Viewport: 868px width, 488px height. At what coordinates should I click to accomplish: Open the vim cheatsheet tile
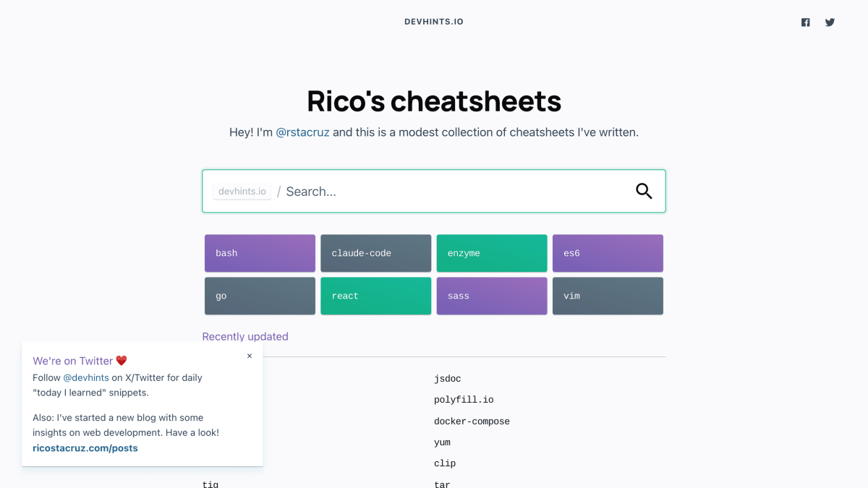tap(608, 296)
